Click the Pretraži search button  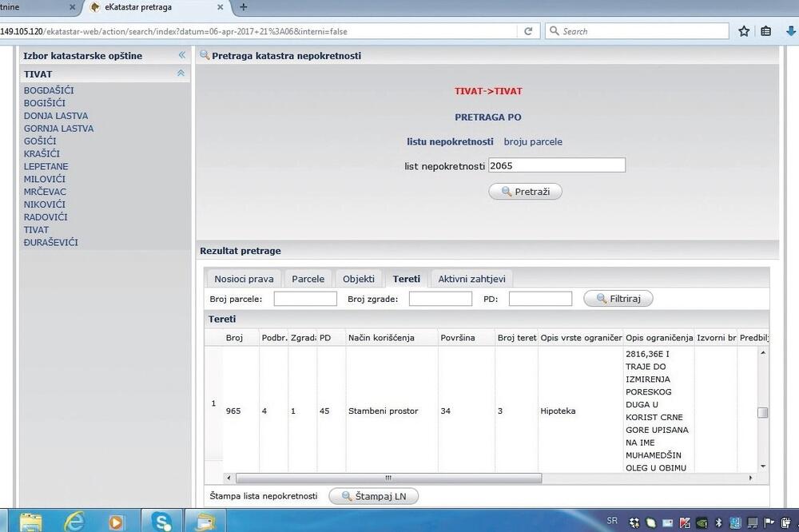click(x=525, y=192)
